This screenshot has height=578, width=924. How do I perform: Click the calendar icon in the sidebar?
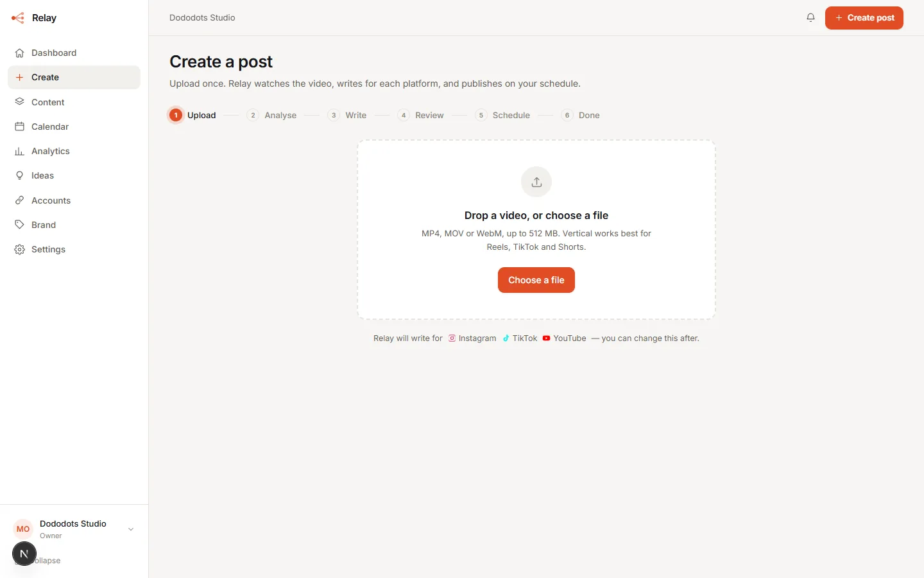[20, 127]
